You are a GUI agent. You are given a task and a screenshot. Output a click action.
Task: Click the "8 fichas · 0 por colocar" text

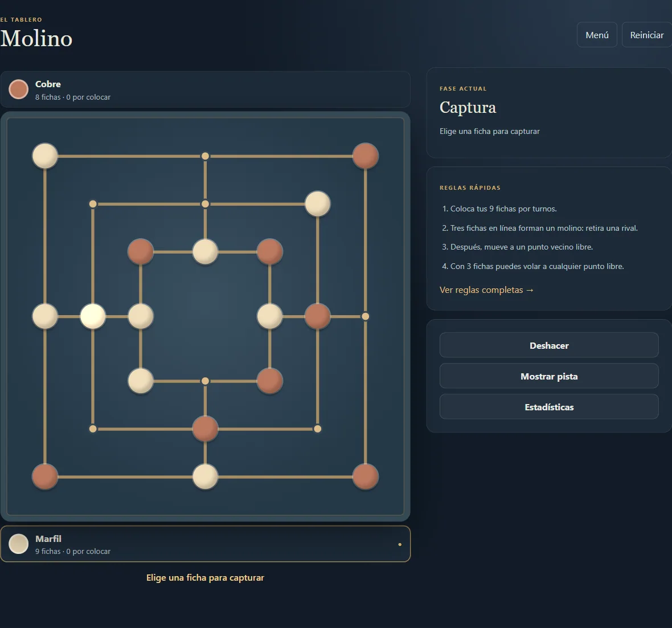point(73,97)
